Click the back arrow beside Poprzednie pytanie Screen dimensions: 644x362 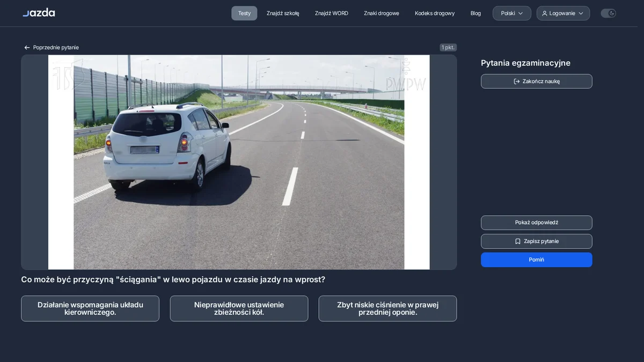coord(27,48)
